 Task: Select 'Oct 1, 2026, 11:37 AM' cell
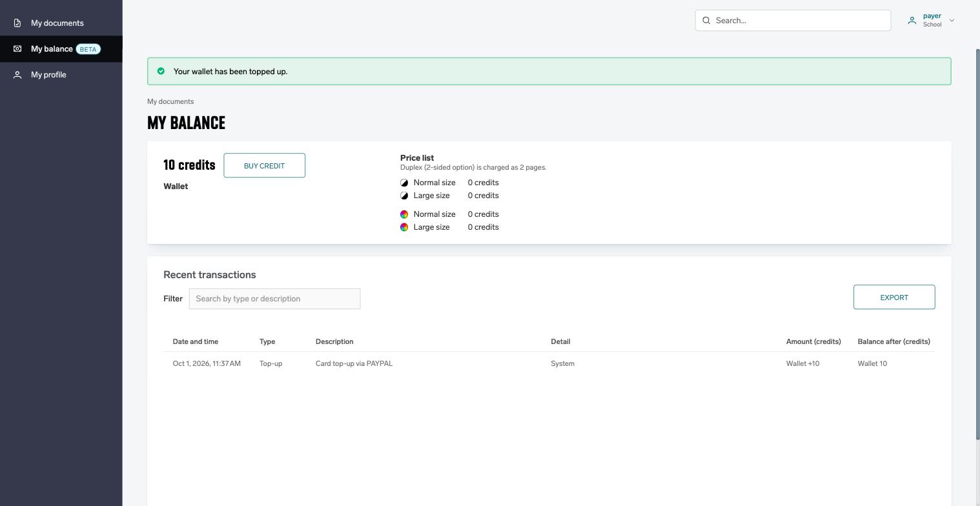pyautogui.click(x=207, y=363)
